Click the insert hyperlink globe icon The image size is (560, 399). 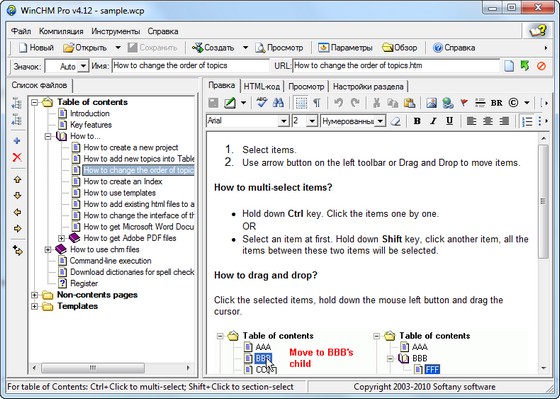click(448, 103)
